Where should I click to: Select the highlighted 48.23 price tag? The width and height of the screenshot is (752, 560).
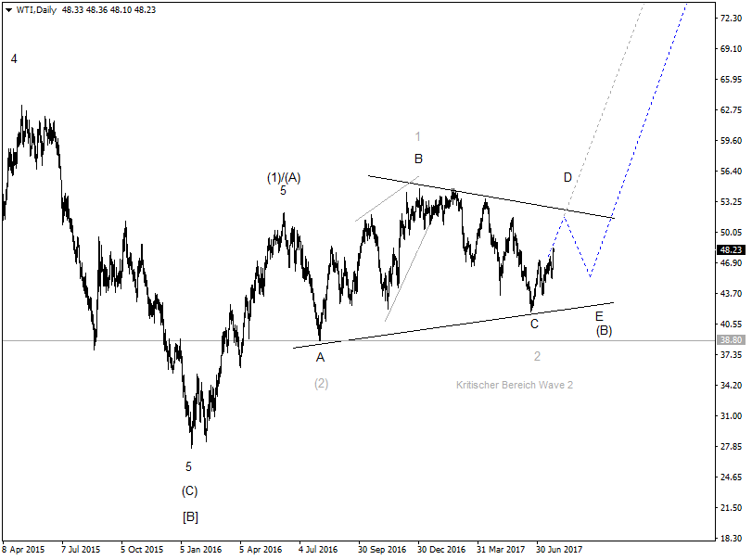730,248
